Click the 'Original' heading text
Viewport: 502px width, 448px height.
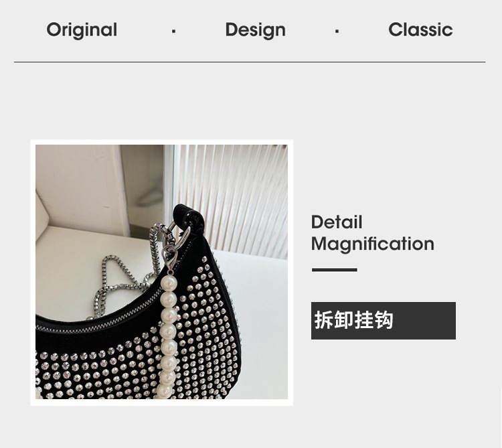pyautogui.click(x=82, y=30)
